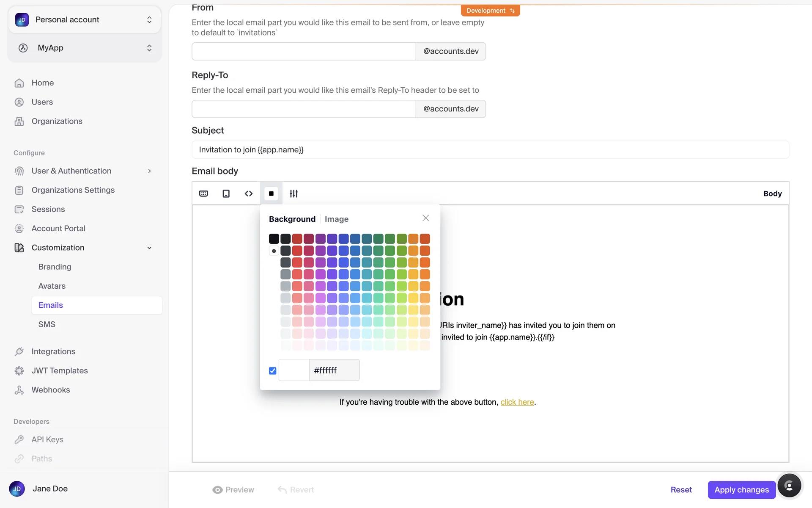
Task: Click the desktop preview icon in editor toolbar
Action: (203, 193)
